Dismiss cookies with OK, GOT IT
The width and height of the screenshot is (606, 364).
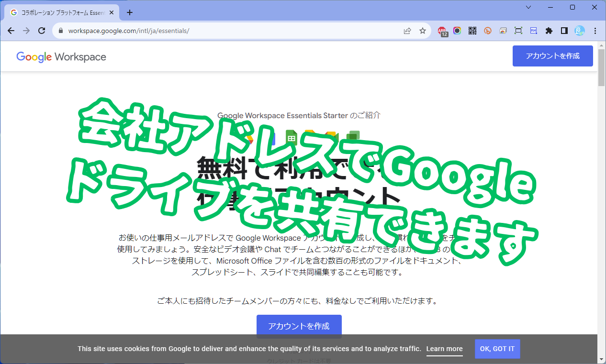coord(497,349)
